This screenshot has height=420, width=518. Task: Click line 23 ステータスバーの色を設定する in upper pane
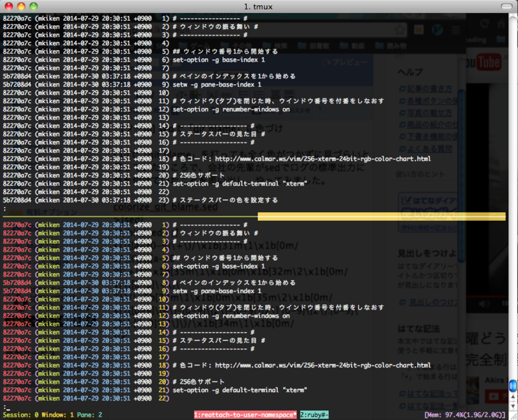pyautogui.click(x=225, y=200)
